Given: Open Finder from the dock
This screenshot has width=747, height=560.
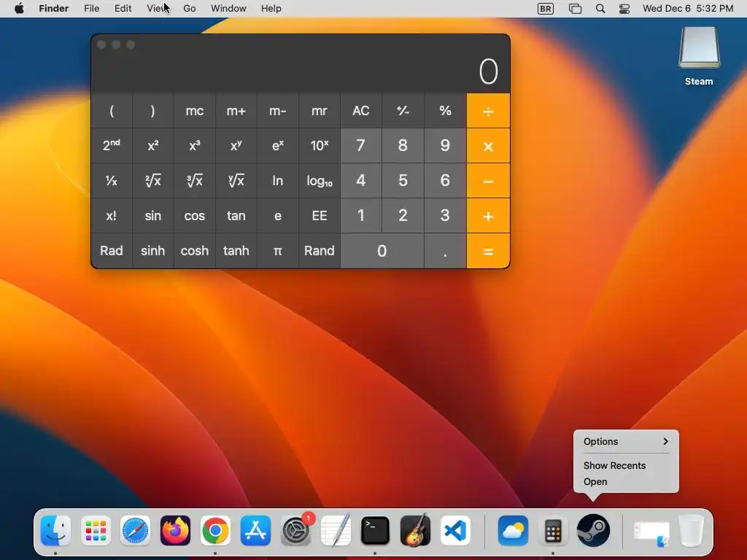Looking at the screenshot, I should tap(55, 531).
